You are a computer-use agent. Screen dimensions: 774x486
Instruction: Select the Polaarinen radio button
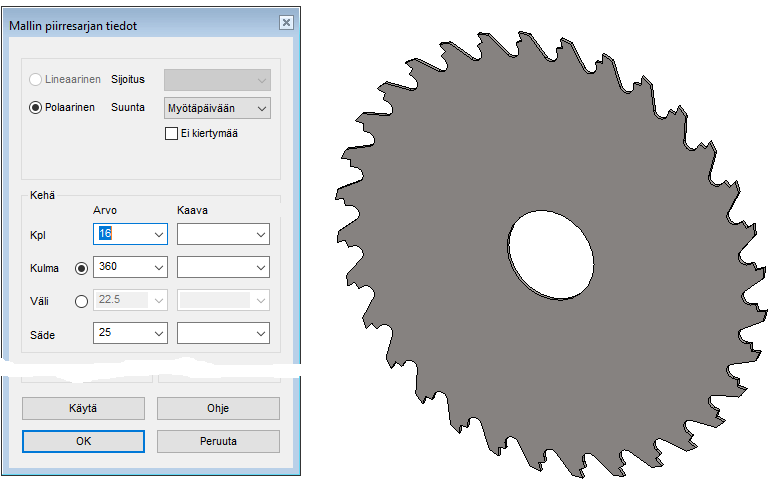tap(36, 107)
